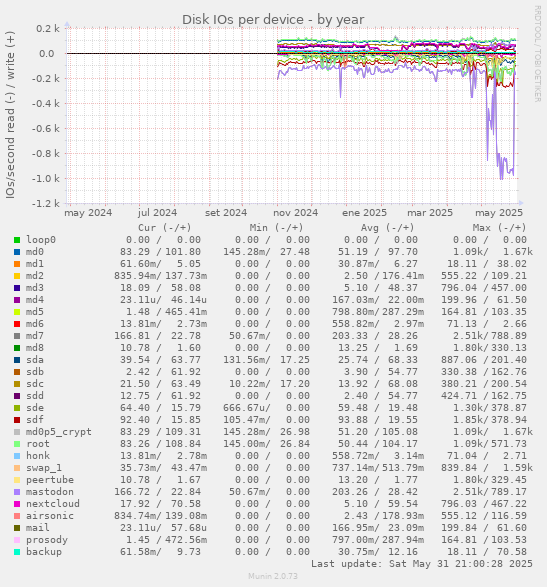Click the graph title 'Disk IOs per device - by year'
This screenshot has height=587, width=547.
273,19
